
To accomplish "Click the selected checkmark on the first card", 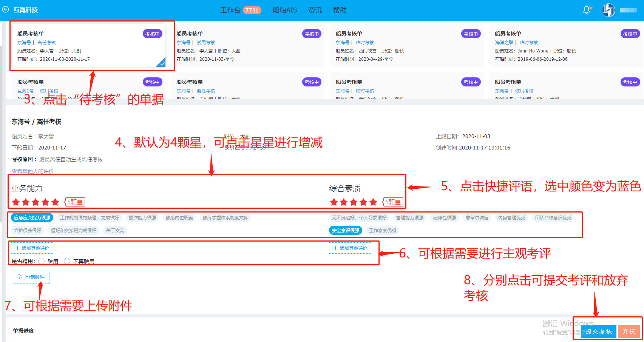I will click(x=162, y=63).
